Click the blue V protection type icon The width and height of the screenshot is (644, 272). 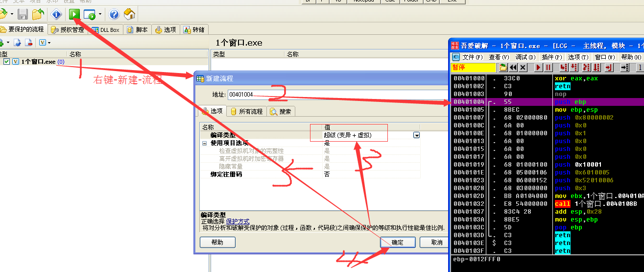click(x=42, y=43)
